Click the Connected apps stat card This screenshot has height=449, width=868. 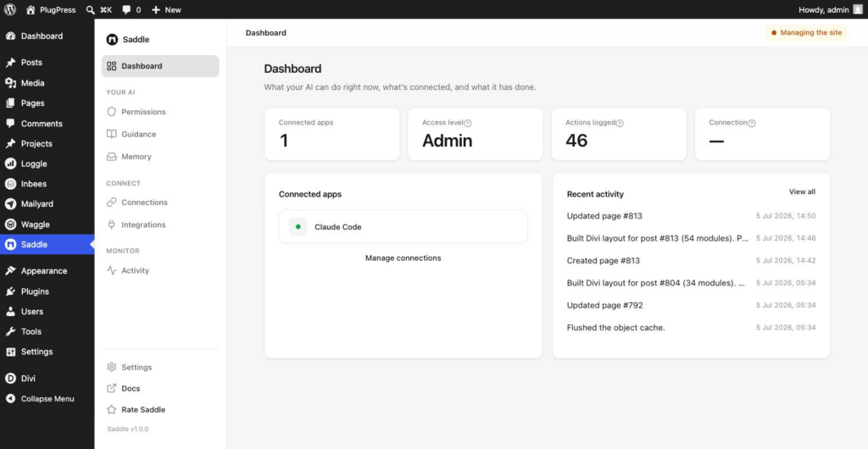(332, 134)
